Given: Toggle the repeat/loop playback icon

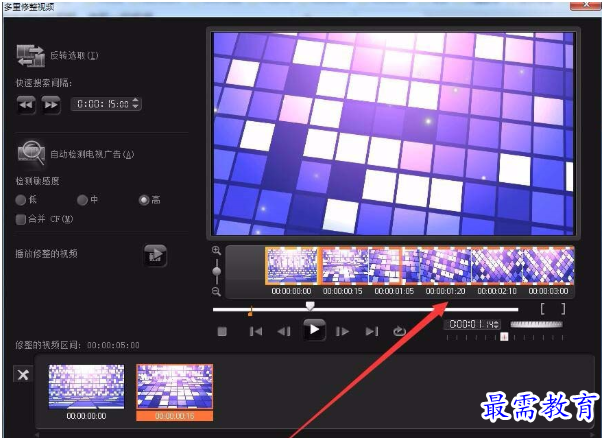Looking at the screenshot, I should (399, 331).
